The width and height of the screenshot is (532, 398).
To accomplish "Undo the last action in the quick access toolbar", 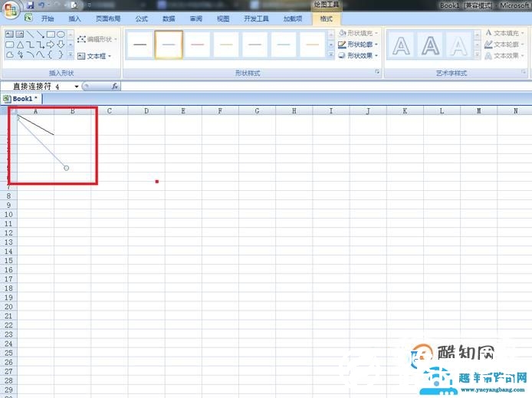I will 41,5.
